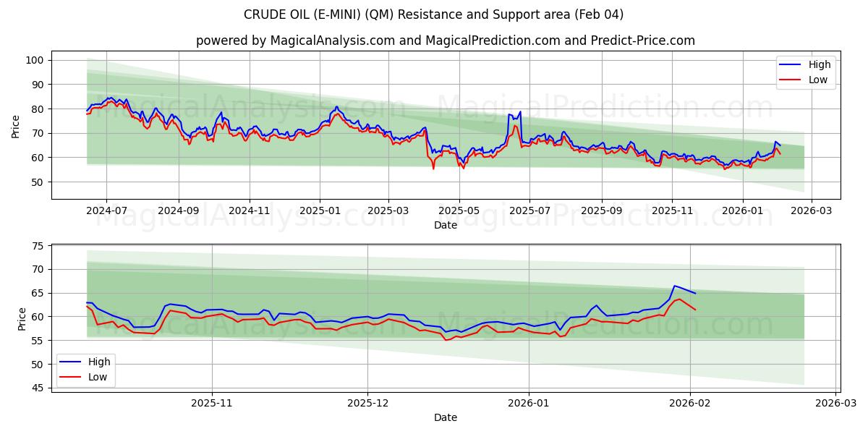Click the 2026-02 peak in bottom chart
868x434 pixels.
coord(675,286)
